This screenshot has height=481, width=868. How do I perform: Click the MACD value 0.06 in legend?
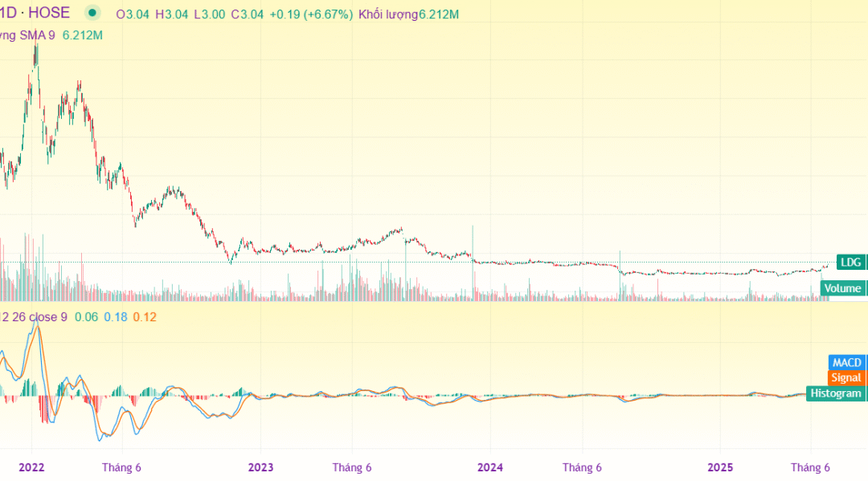pos(87,317)
